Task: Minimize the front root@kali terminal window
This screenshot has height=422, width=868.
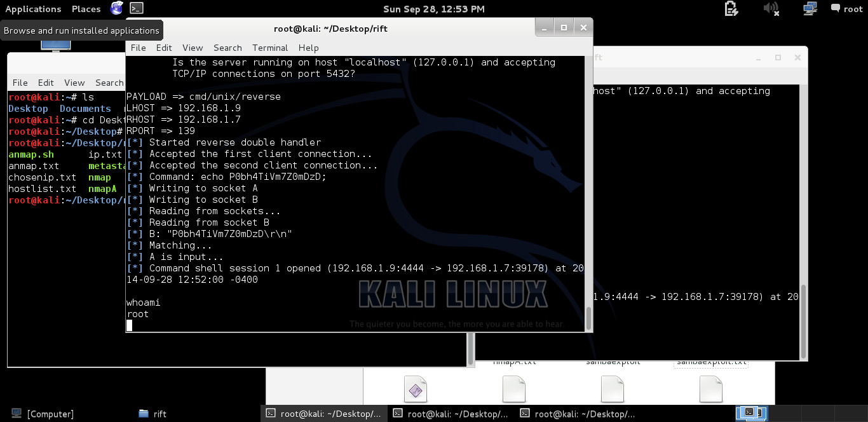Action: [x=545, y=27]
